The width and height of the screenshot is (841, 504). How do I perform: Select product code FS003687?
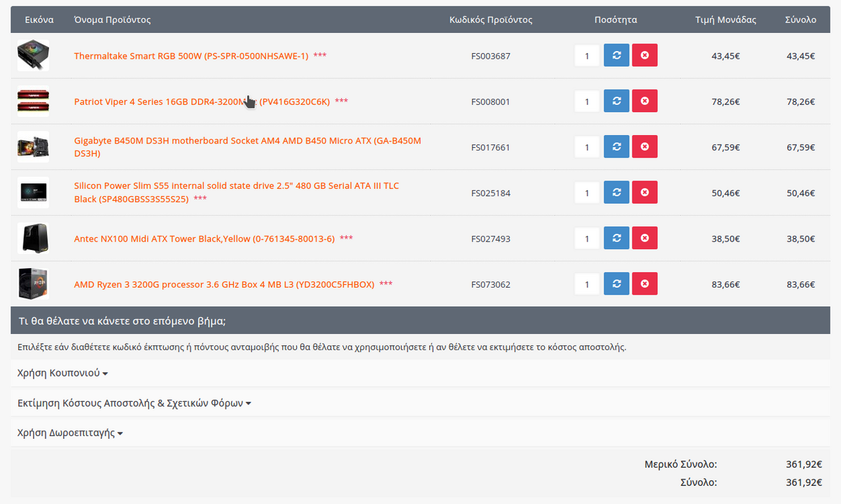pyautogui.click(x=491, y=56)
